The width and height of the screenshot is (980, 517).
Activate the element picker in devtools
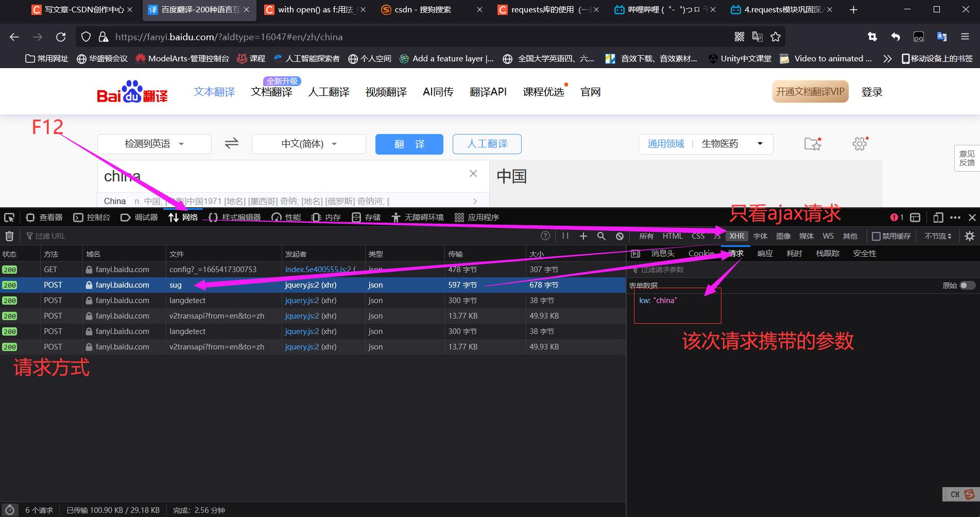coord(9,218)
